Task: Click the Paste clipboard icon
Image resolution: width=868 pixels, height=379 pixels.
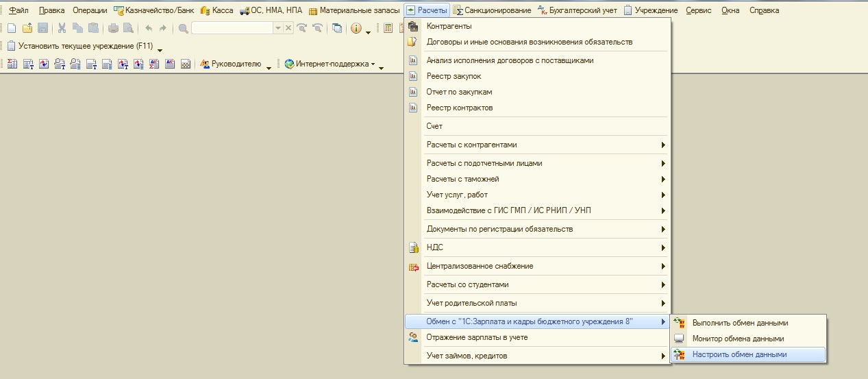Action: click(x=93, y=28)
